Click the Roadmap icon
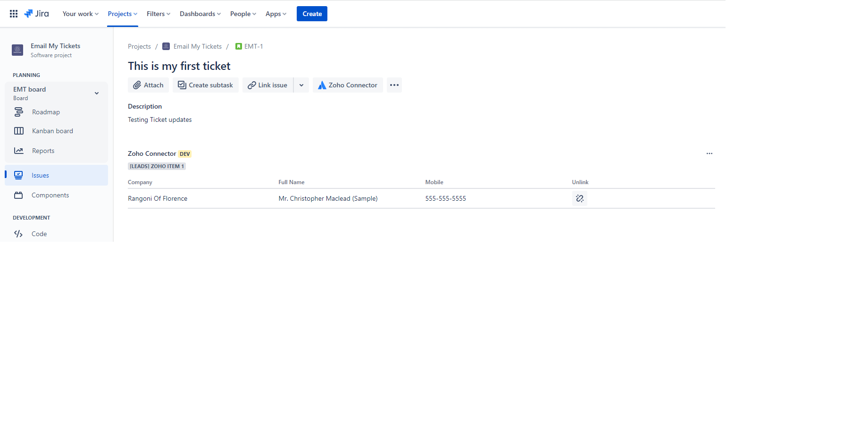Image resolution: width=868 pixels, height=425 pixels. click(x=18, y=112)
